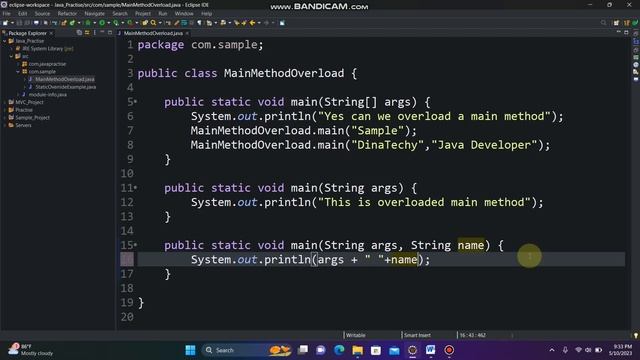
Task: Select the MVC_Project project
Action: coord(29,102)
